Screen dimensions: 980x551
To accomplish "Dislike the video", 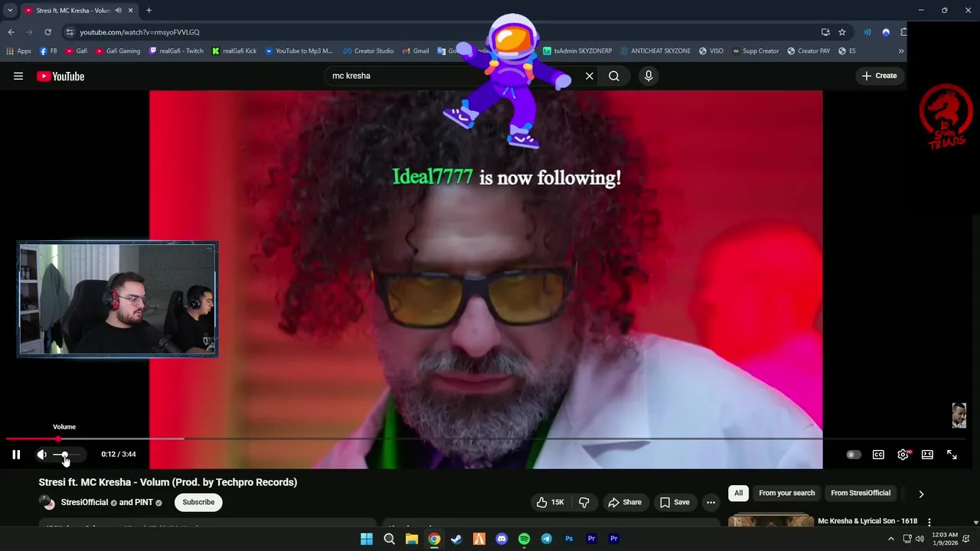I will pyautogui.click(x=584, y=502).
